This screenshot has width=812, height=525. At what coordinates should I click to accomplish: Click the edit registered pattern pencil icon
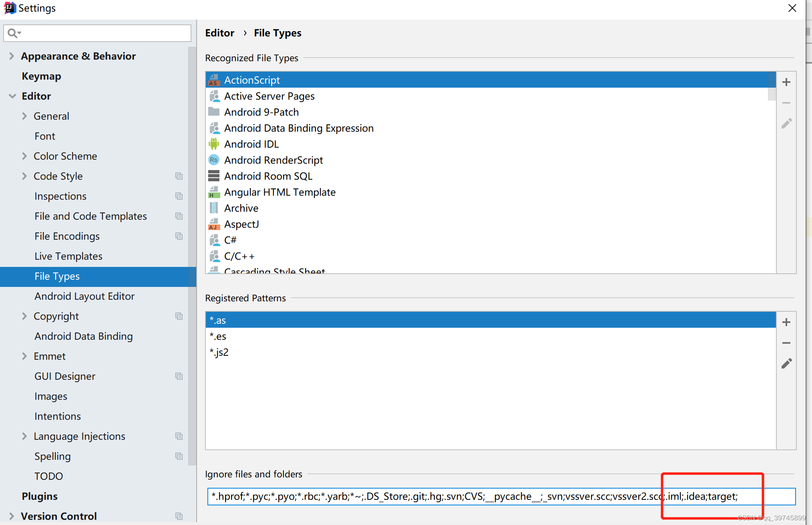click(x=786, y=363)
